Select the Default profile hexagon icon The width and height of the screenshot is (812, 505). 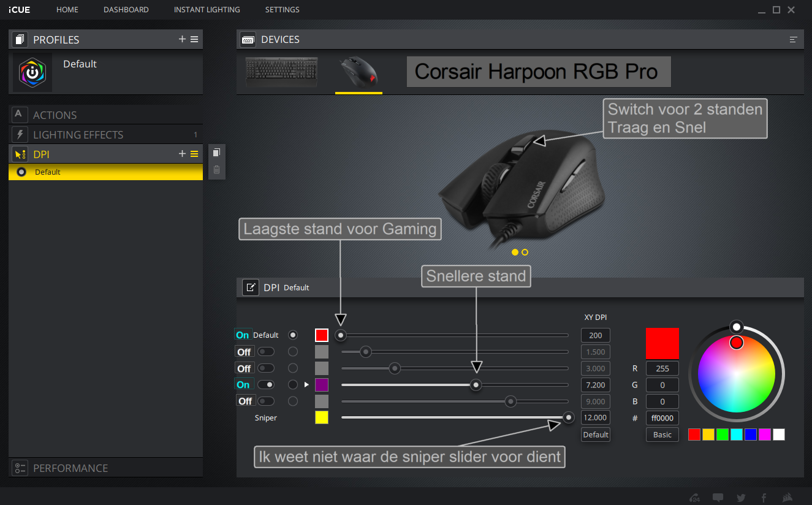pyautogui.click(x=32, y=72)
